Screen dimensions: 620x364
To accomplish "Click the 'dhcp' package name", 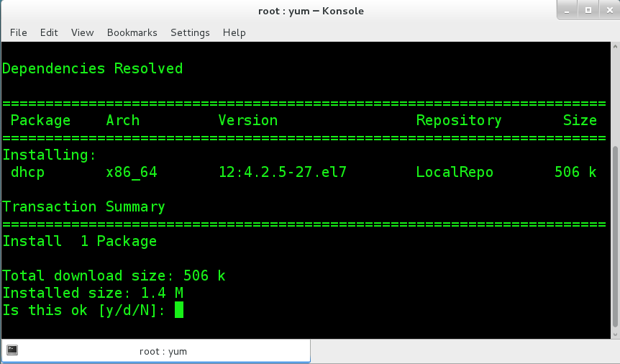I will (27, 172).
